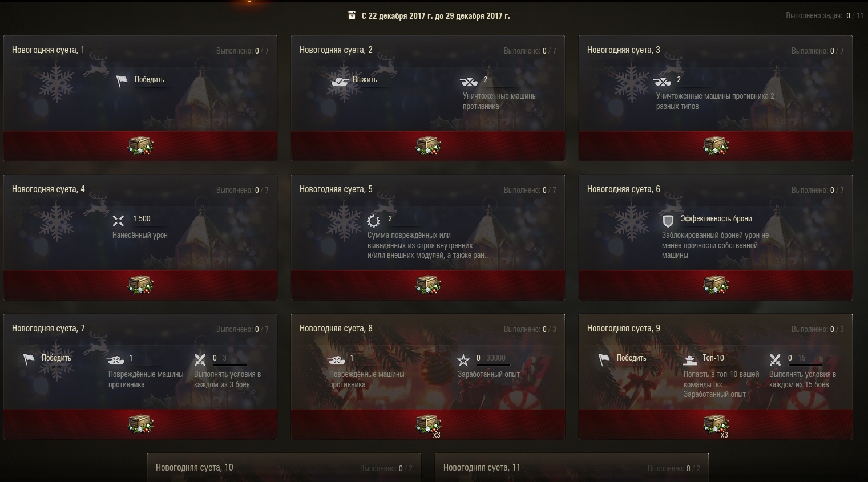Screen dimensions: 868x482
Task: Click the Топ-10 podium icon in task 9
Action: click(x=691, y=360)
